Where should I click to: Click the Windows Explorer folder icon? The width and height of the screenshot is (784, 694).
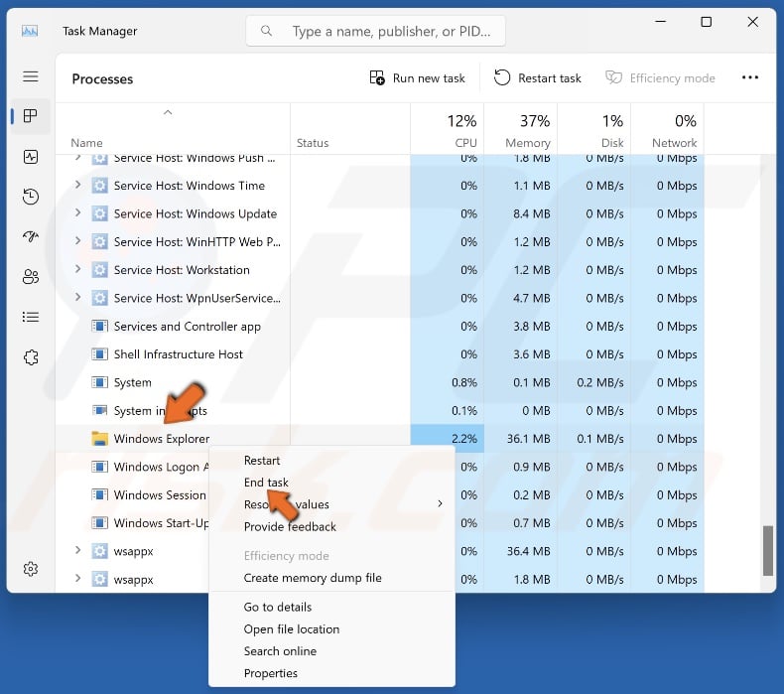coord(99,439)
